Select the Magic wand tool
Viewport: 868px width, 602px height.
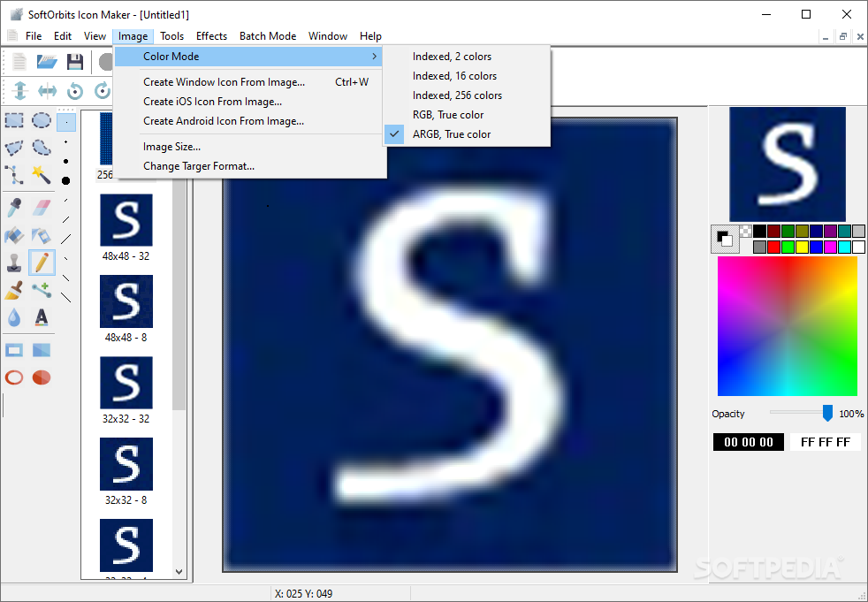pyautogui.click(x=42, y=175)
